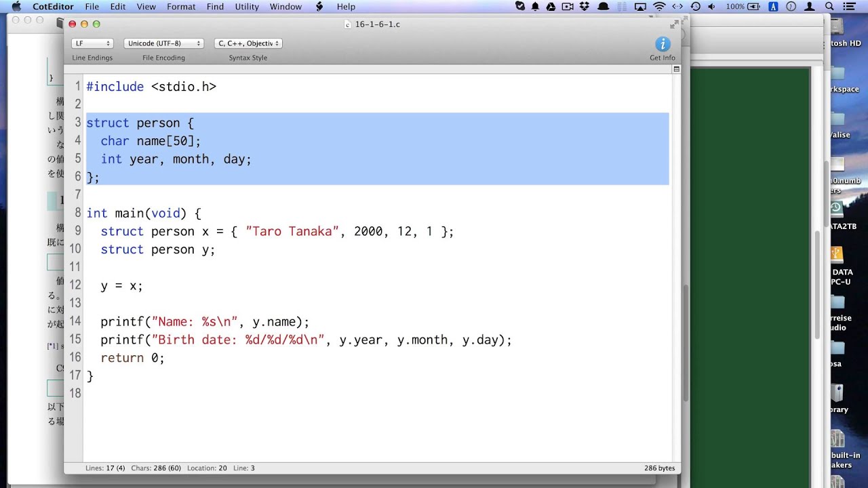
Task: Click the "char name[50];" line
Action: click(151, 141)
